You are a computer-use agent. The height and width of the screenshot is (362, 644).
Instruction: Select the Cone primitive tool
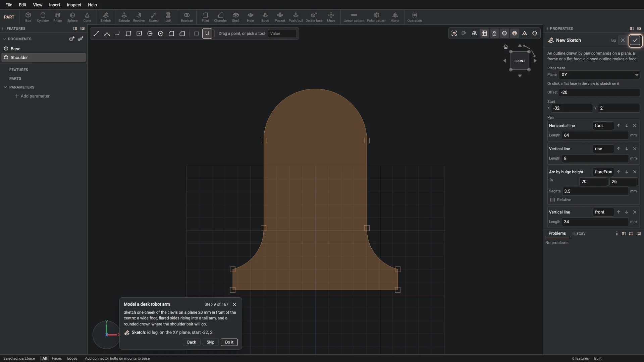87,17
